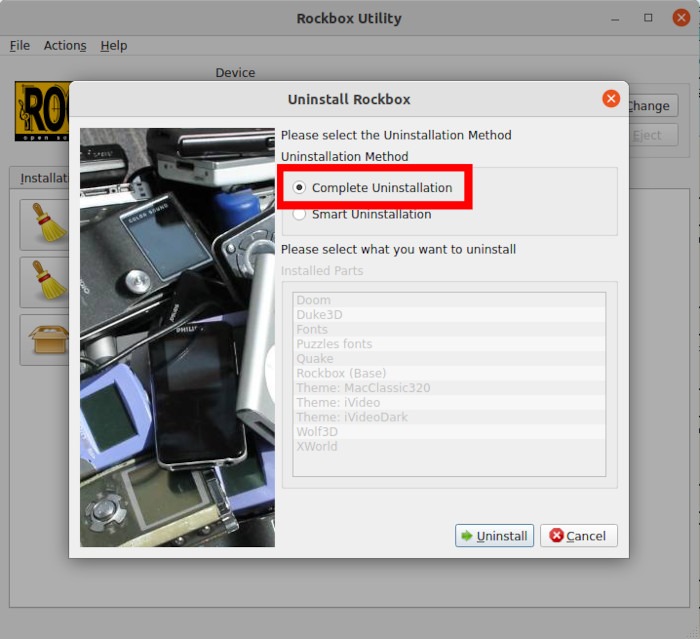Click the Rockbox logo in main window
This screenshot has height=639, width=700.
42,111
